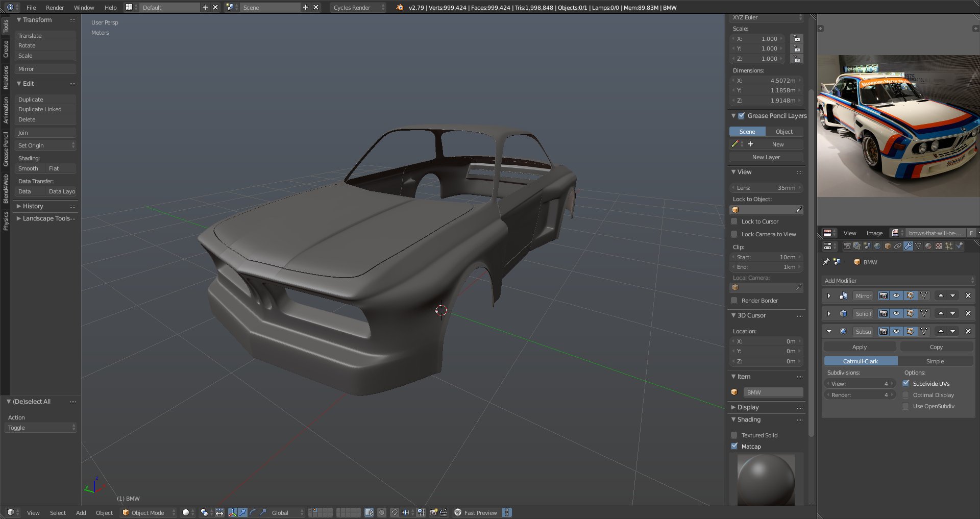Open the Particles properties tab
The width and height of the screenshot is (980, 519).
[x=949, y=246]
